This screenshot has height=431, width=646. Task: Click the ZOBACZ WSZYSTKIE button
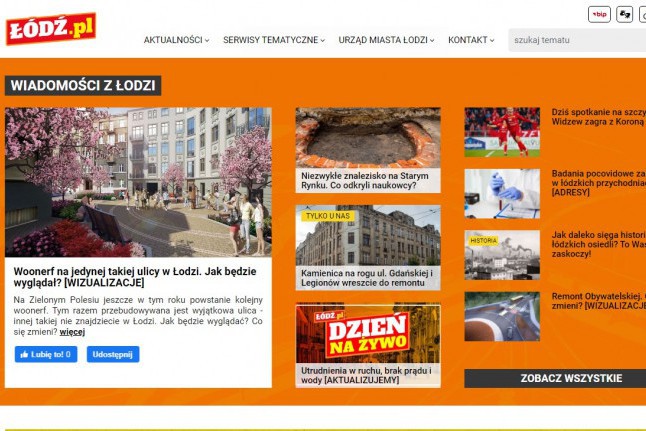555,378
